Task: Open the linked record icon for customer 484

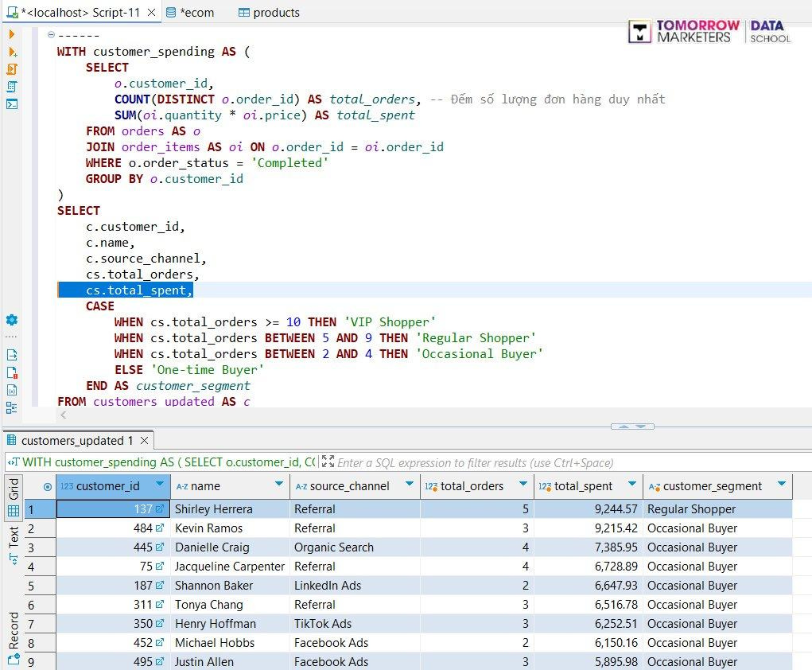Action: click(160, 528)
